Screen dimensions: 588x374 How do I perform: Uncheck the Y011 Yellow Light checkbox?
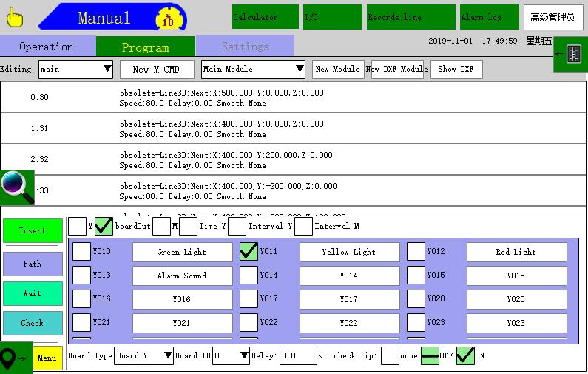pyautogui.click(x=249, y=252)
